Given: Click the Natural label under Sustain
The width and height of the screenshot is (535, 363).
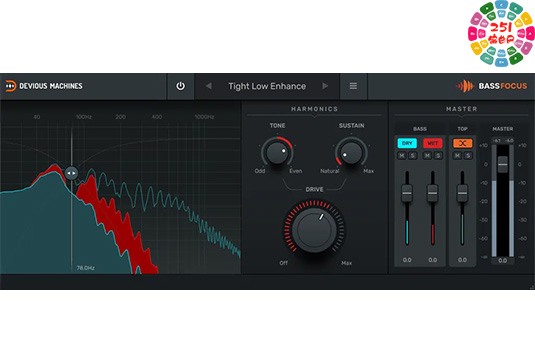Looking at the screenshot, I should point(330,171).
